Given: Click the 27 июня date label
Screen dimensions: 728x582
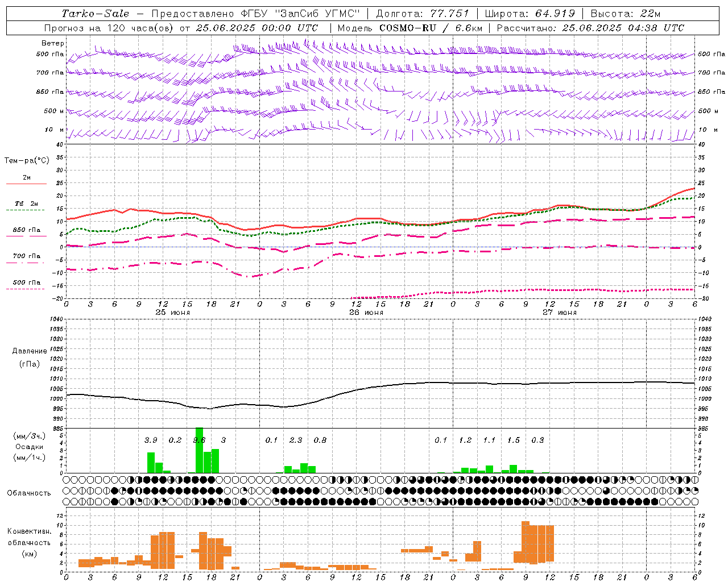Looking at the screenshot, I should click(560, 312).
